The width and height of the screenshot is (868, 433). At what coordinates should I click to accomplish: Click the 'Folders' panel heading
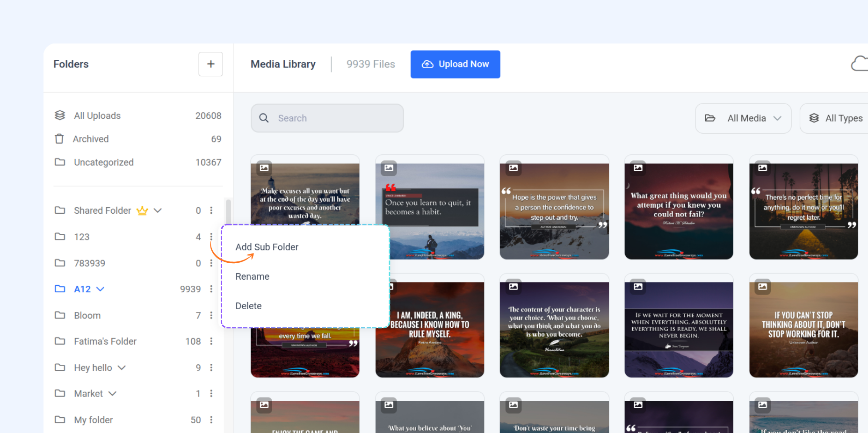pyautogui.click(x=71, y=64)
